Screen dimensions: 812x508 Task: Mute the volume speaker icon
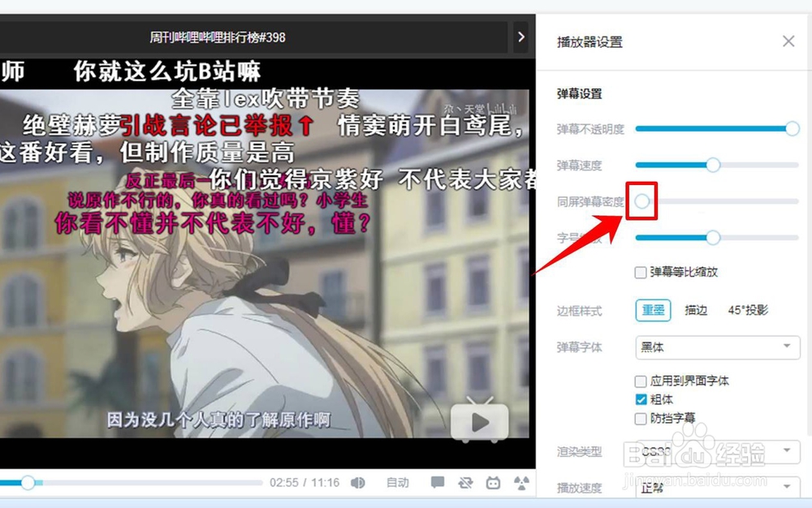tap(357, 483)
